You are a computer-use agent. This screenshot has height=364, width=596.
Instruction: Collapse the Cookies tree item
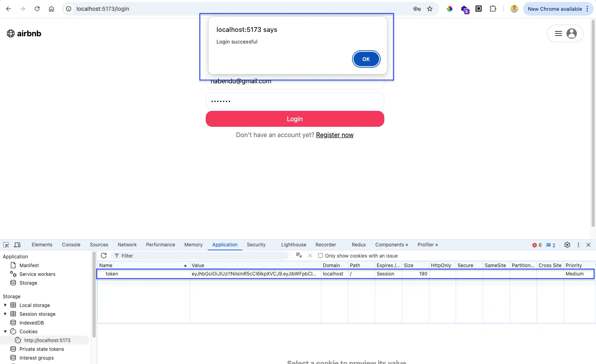coord(5,331)
